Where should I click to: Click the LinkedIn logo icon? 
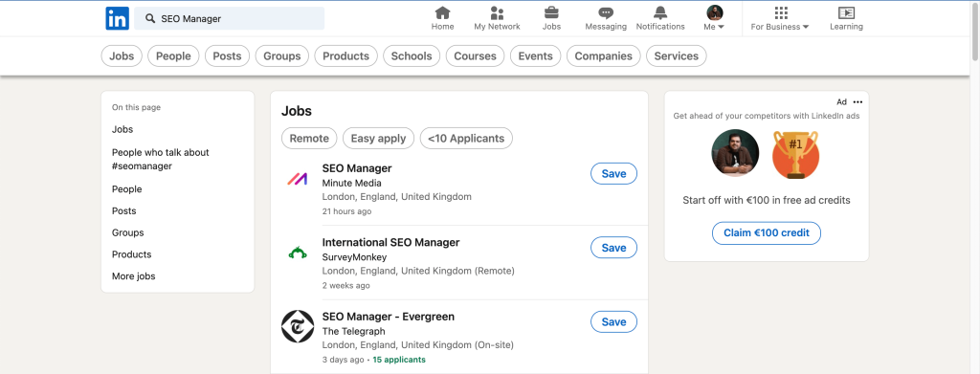coord(117,18)
